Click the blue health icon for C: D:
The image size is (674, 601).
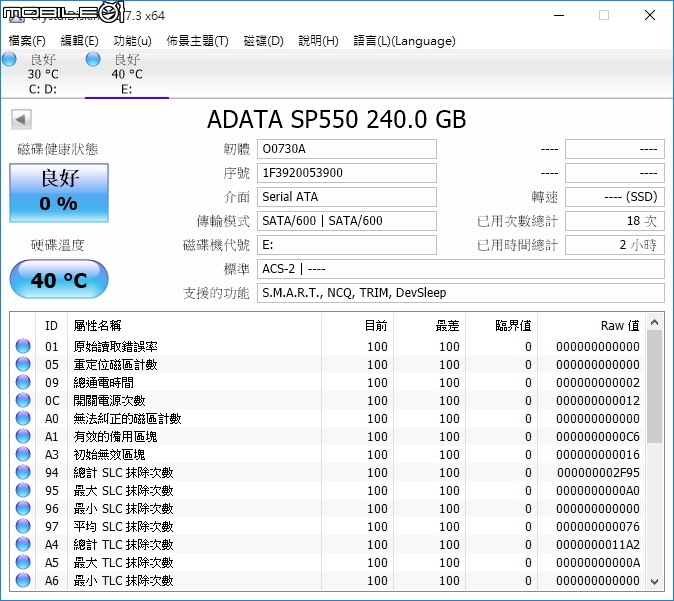click(x=9, y=59)
